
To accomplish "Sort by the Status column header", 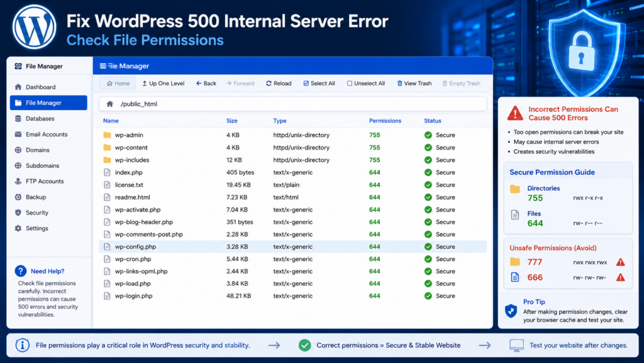I will click(433, 121).
